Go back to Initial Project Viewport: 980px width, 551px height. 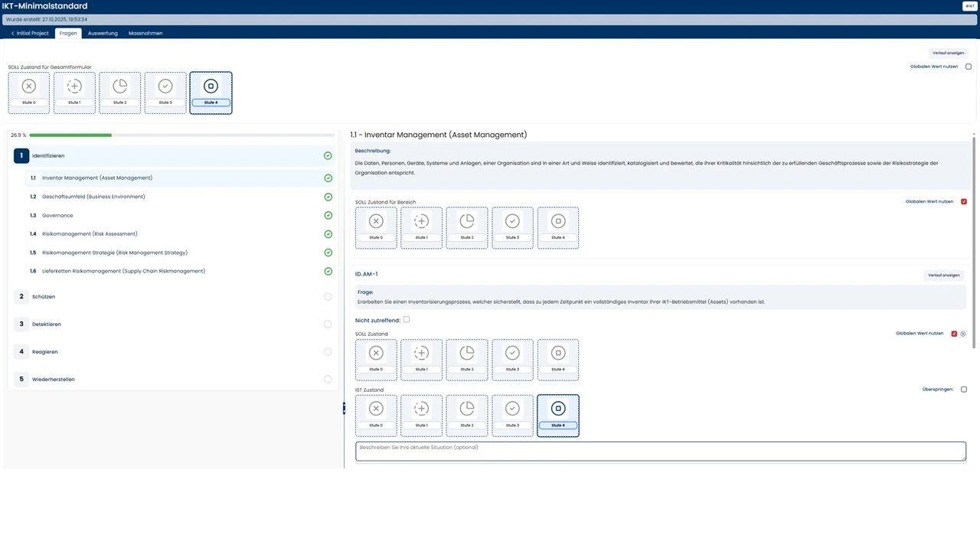coord(30,34)
